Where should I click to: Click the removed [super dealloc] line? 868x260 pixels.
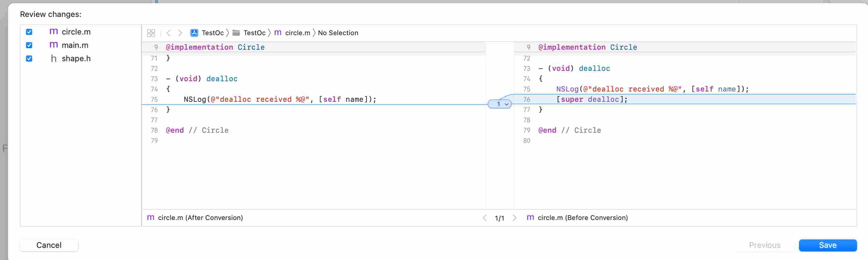click(592, 99)
